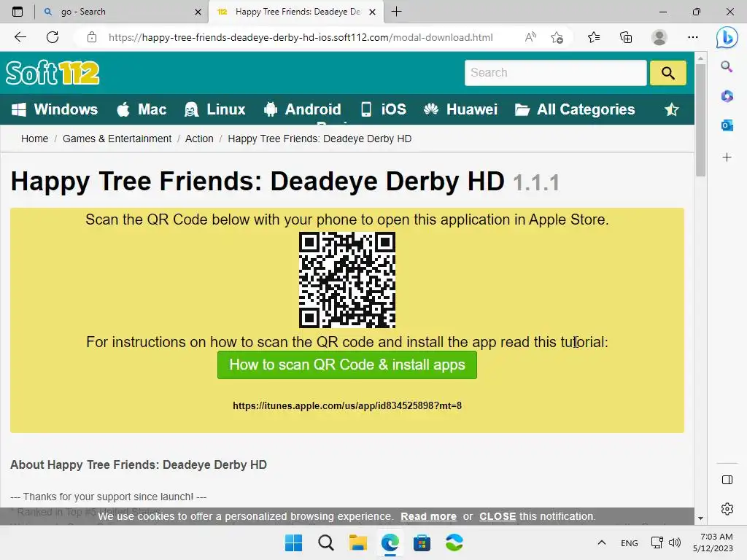Click Happy Tree Friends breadcrumb
Screen dimensions: 747x560
click(320, 139)
